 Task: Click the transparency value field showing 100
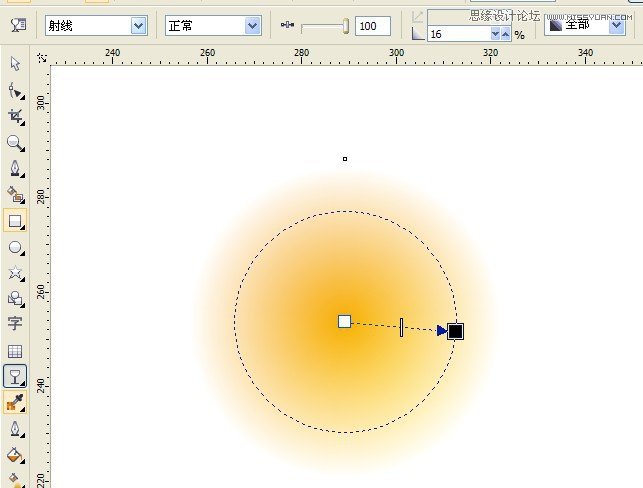(x=372, y=26)
